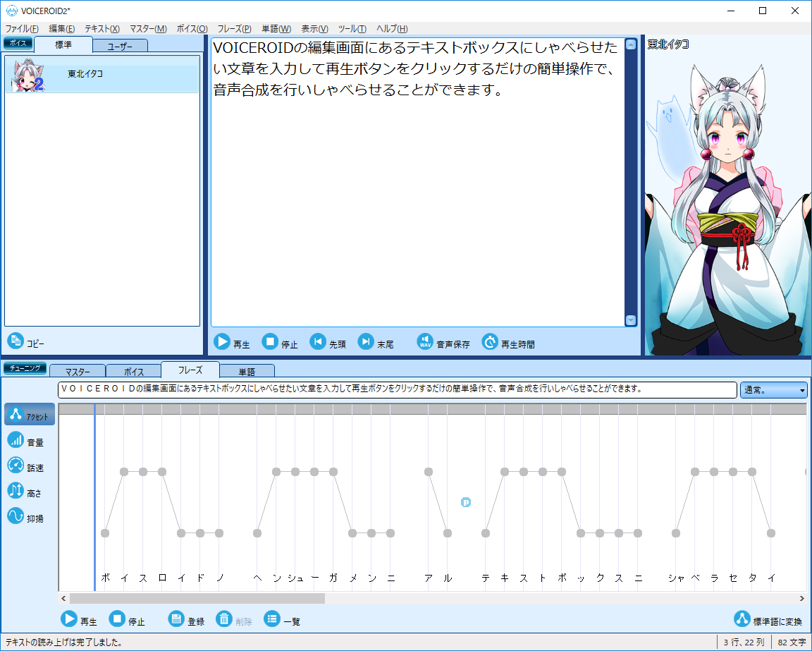Screen dimensions: 812x651
Task: Select the 東北イタコ voice preset thumbnail
Action: 29,75
